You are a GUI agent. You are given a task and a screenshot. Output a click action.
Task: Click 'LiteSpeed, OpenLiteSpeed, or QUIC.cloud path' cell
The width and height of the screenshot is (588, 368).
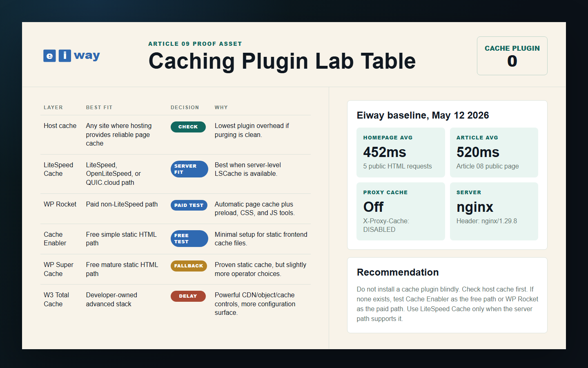pos(114,174)
